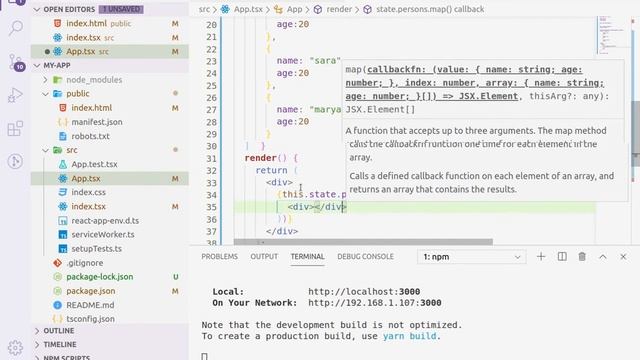Close the terminal panel
Viewport: 640px width, 360px height.
623,257
